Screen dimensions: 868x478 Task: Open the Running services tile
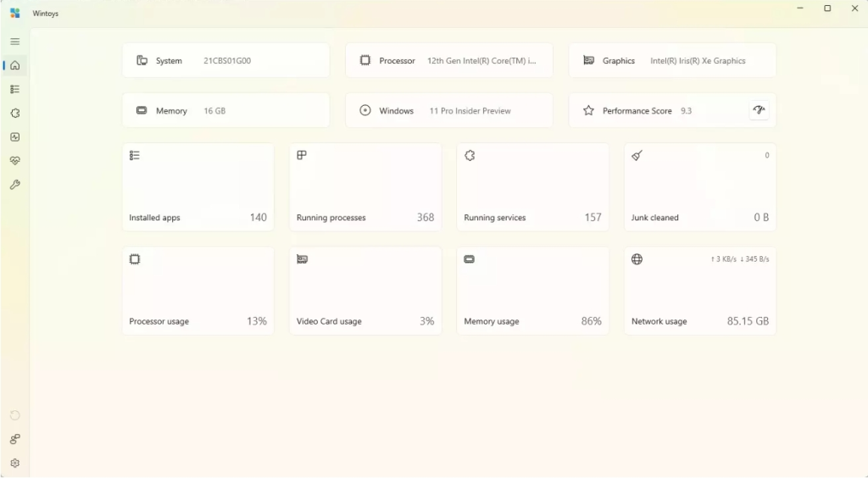[x=532, y=187]
